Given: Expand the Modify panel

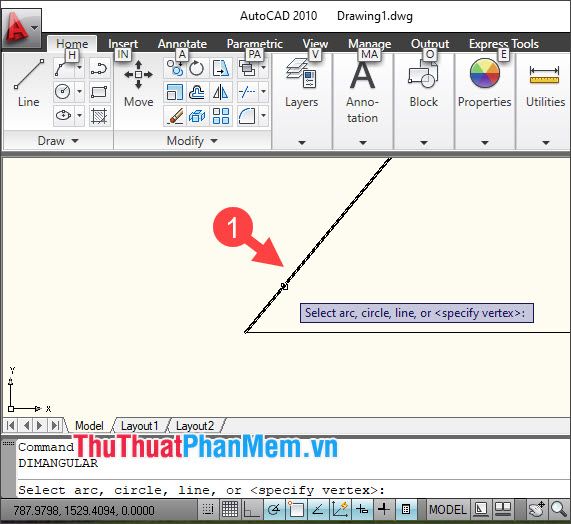Looking at the screenshot, I should [192, 141].
